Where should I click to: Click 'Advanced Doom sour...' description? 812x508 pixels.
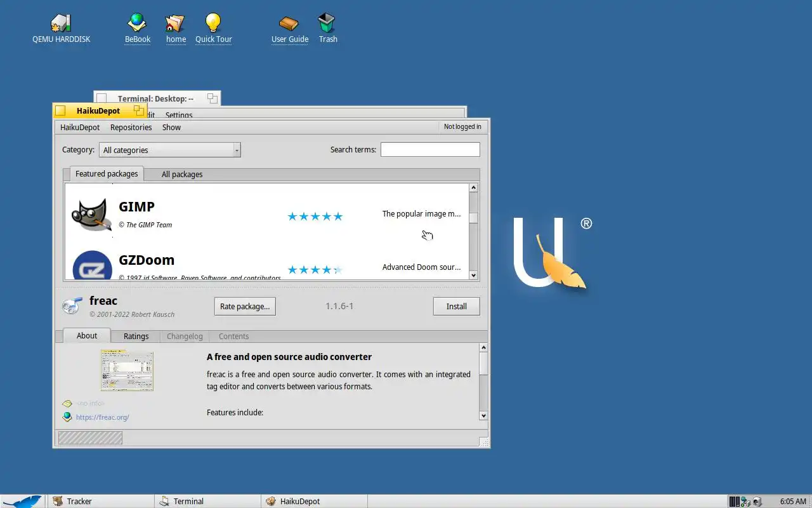click(421, 267)
